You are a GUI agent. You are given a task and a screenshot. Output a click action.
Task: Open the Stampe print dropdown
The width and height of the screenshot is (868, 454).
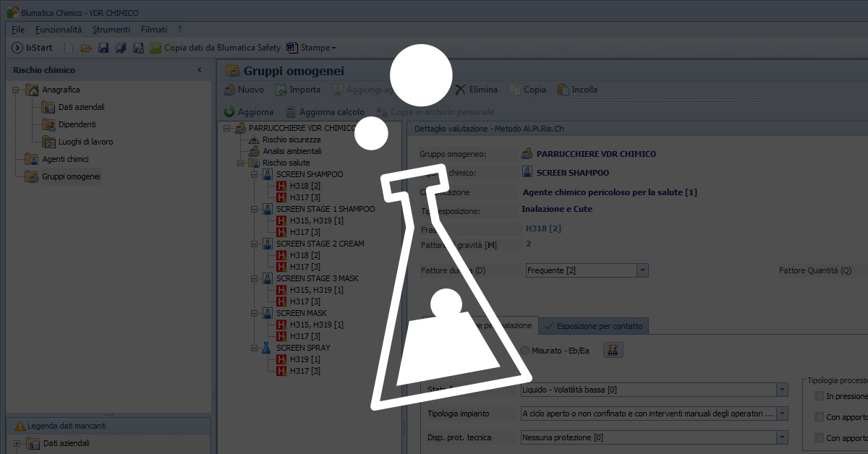(x=312, y=48)
